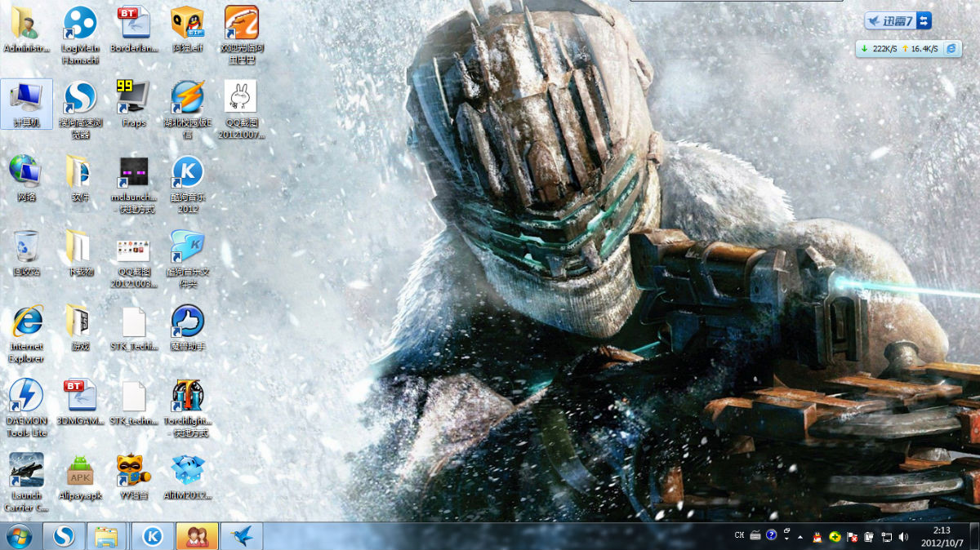Open the 游戏 folder

coord(80,327)
